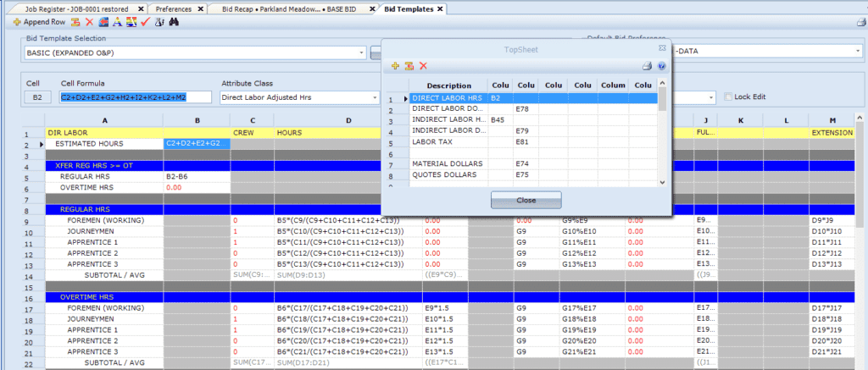Click the REGULAR HRS cell in row 5
The image size is (868, 370).
(x=104, y=177)
